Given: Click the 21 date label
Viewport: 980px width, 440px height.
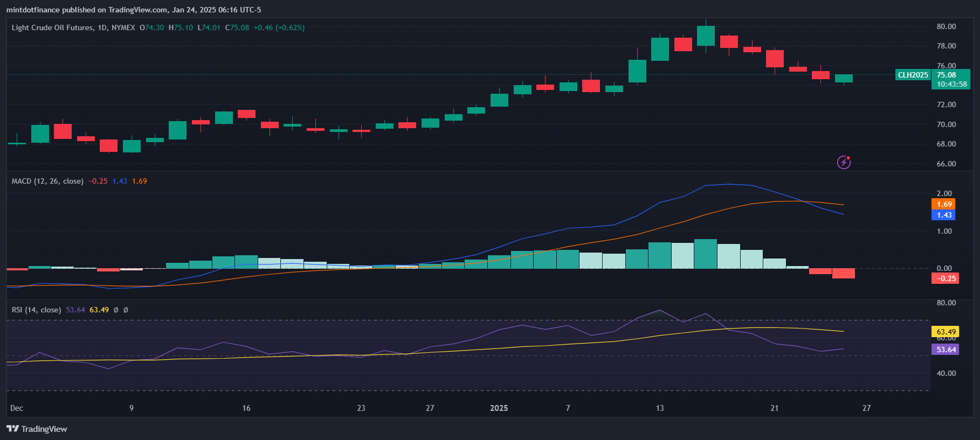Looking at the screenshot, I should (x=775, y=408).
